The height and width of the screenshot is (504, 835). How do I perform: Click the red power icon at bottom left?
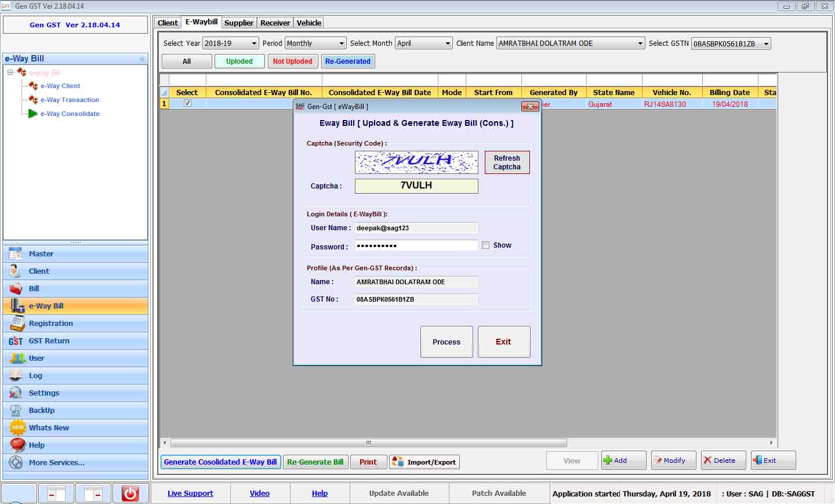click(130, 494)
